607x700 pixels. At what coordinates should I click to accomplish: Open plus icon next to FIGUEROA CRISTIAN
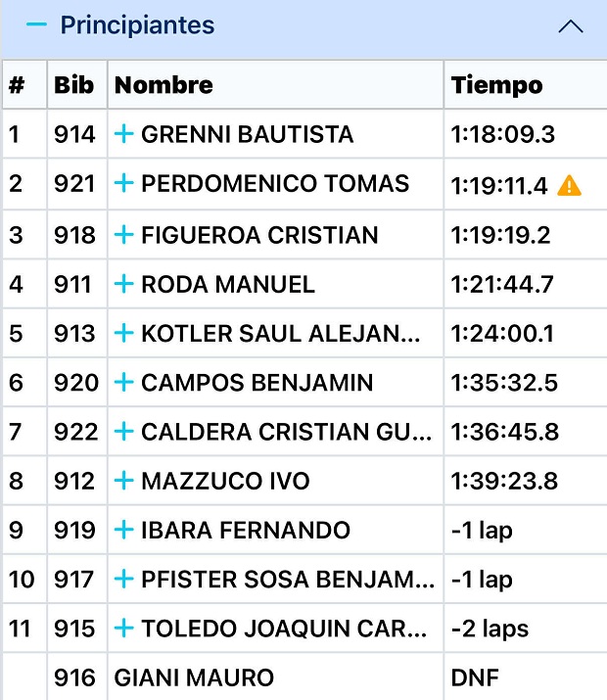[x=123, y=235]
